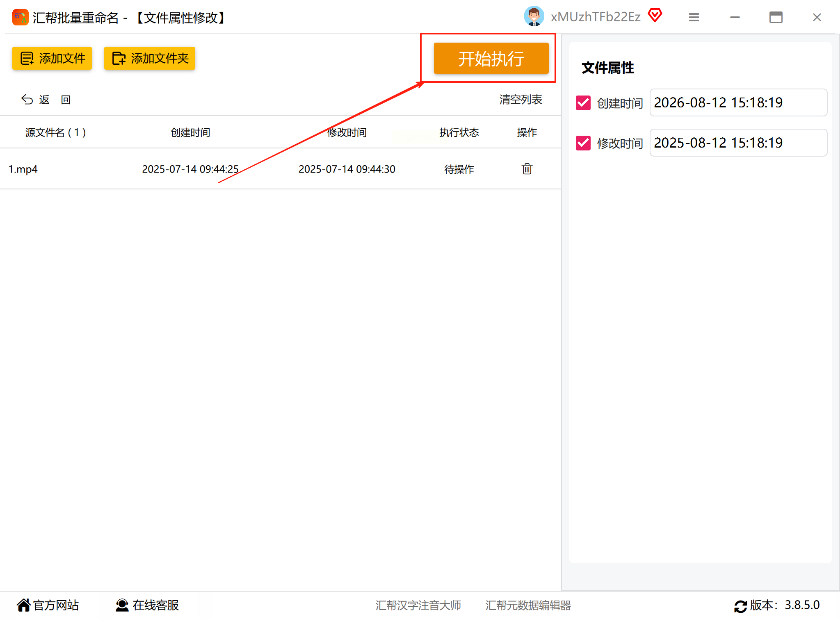This screenshot has width=840, height=619.
Task: Click the 在线客服 headset icon
Action: pos(122,605)
